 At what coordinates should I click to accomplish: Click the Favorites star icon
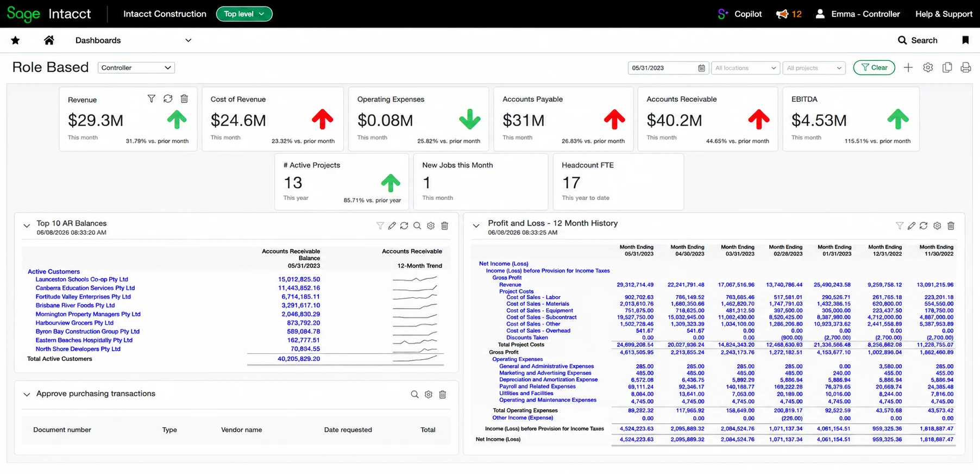click(15, 40)
